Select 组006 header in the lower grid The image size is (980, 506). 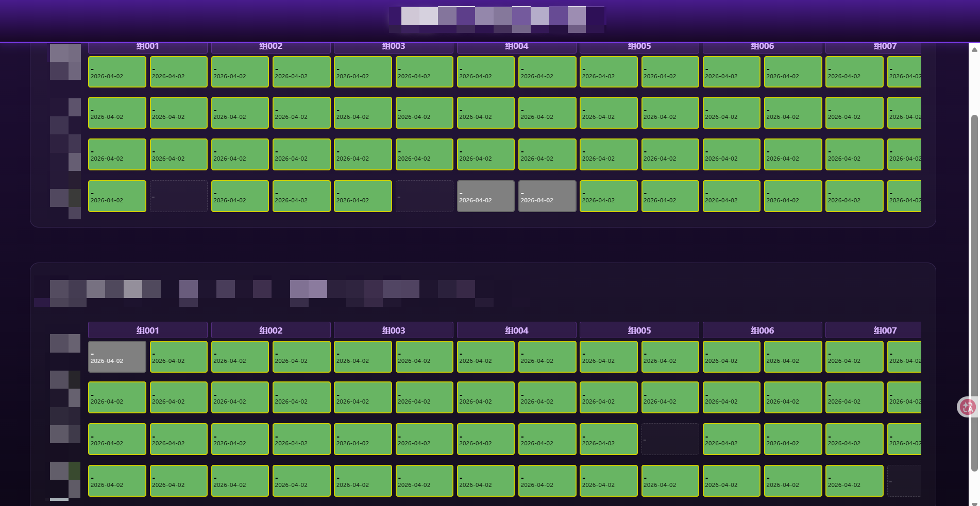[763, 330]
